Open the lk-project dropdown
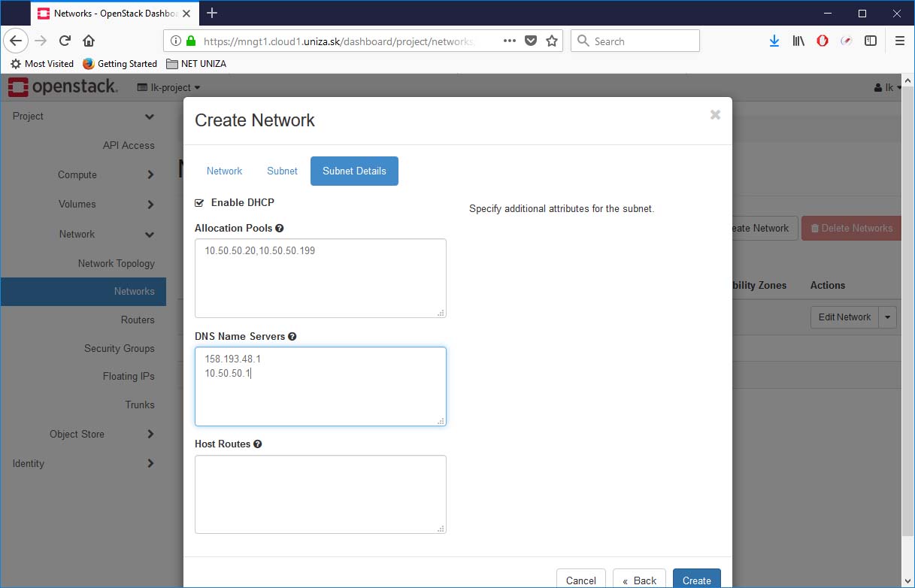The image size is (915, 588). [169, 87]
